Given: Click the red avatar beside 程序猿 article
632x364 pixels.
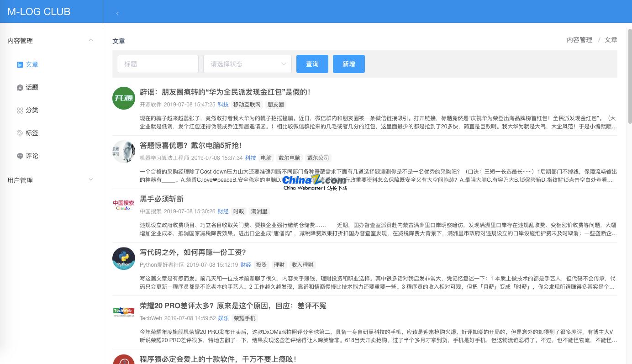Looking at the screenshot, I should (124, 360).
